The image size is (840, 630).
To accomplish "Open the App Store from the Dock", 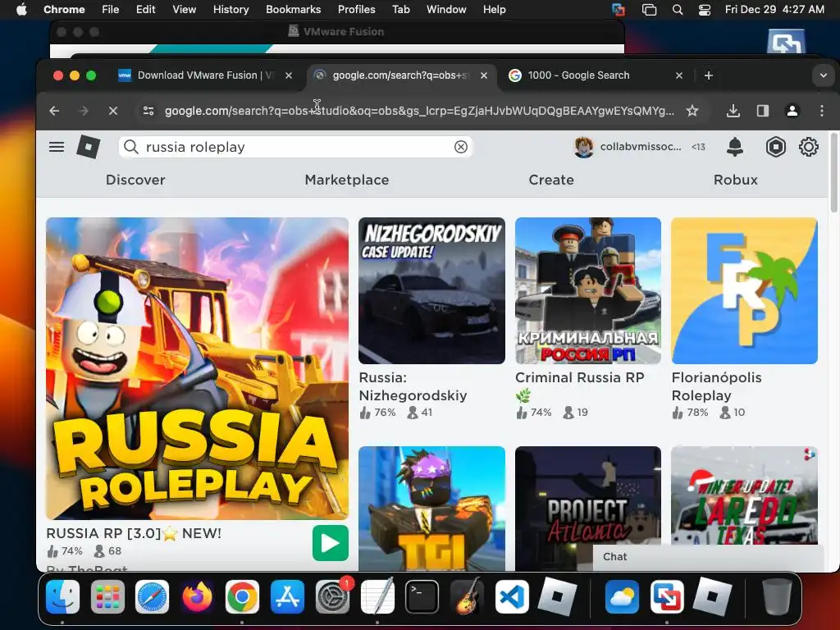I will coord(288,597).
